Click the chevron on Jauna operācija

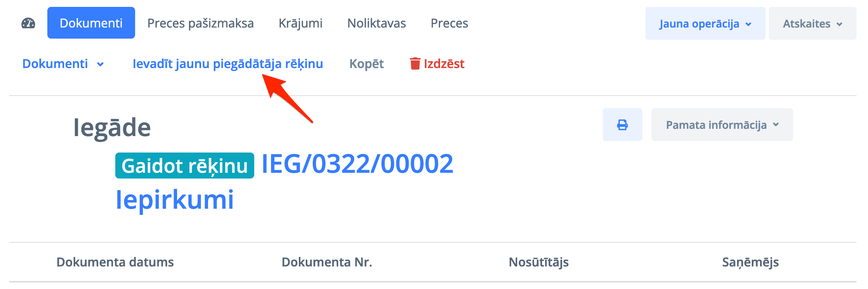coord(748,24)
